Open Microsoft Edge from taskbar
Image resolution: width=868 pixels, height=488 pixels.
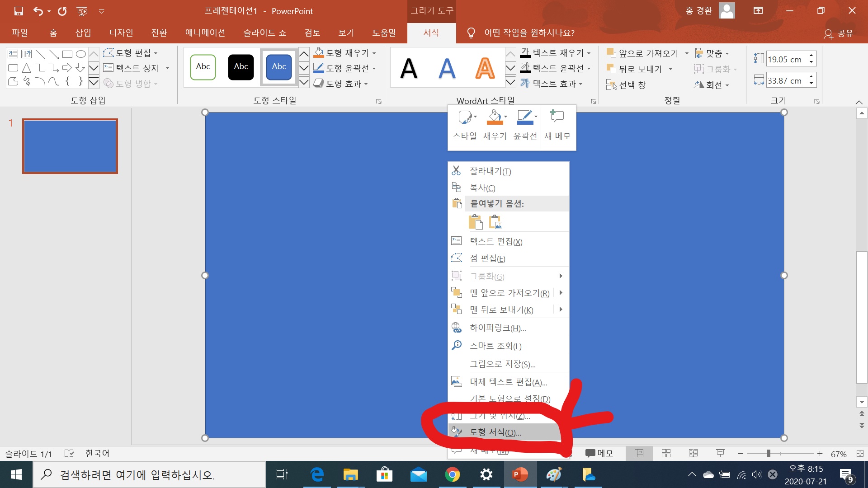317,474
